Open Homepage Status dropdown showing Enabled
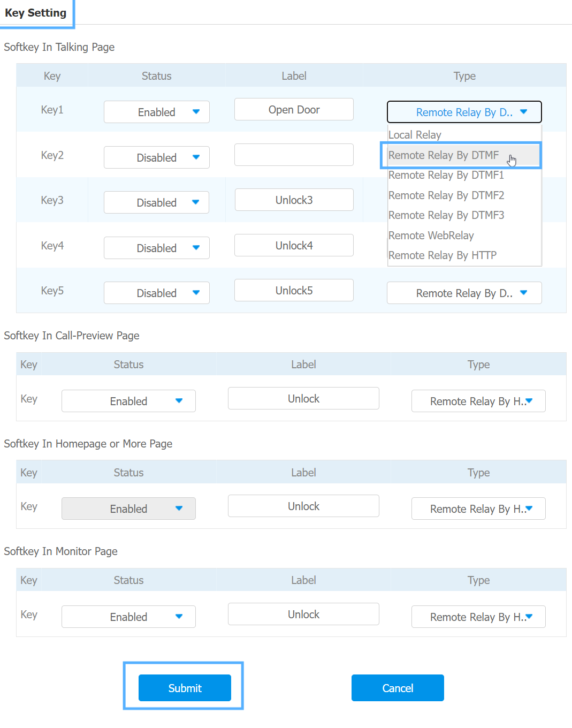The height and width of the screenshot is (728, 572). (128, 509)
